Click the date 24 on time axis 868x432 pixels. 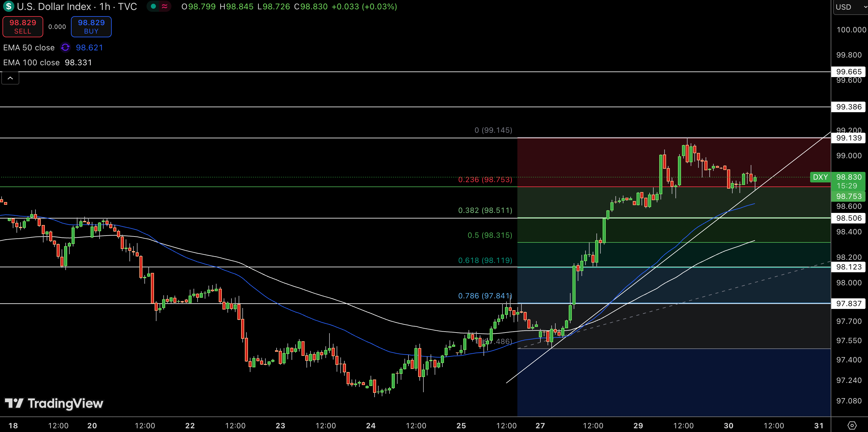tap(371, 425)
